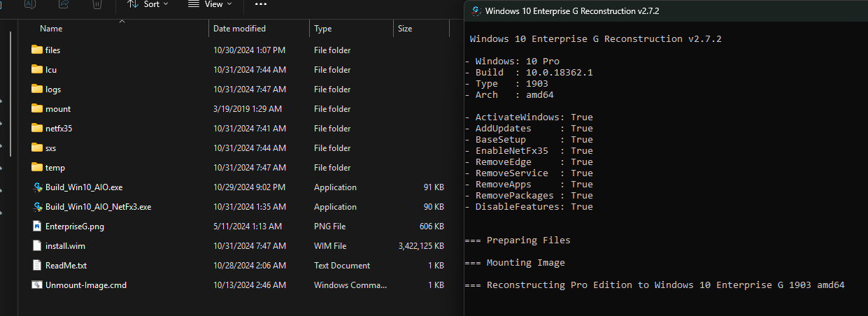Screen dimensions: 868x316
Task: Sort by the Name column header
Action: [51, 29]
